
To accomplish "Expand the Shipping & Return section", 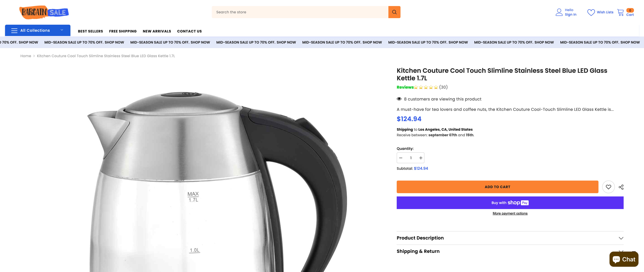I will [x=510, y=251].
